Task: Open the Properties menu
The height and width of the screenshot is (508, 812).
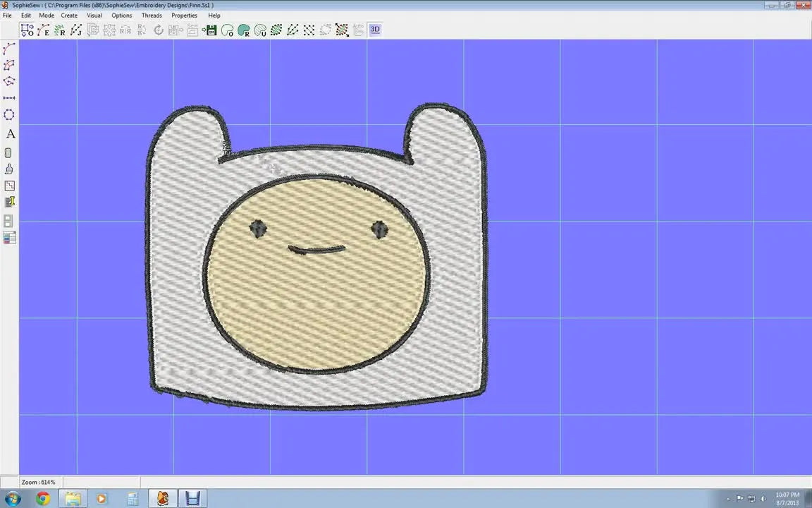Action: [x=185, y=16]
